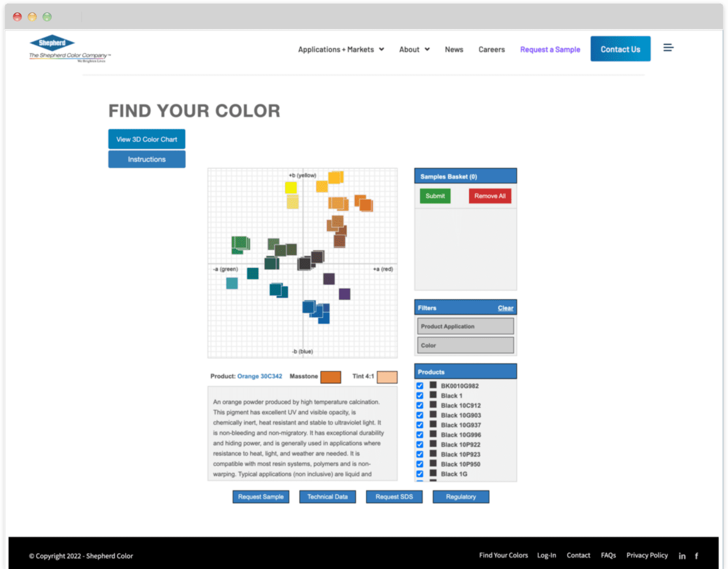The height and width of the screenshot is (569, 728).
Task: Open the Log-In footer link
Action: (546, 555)
